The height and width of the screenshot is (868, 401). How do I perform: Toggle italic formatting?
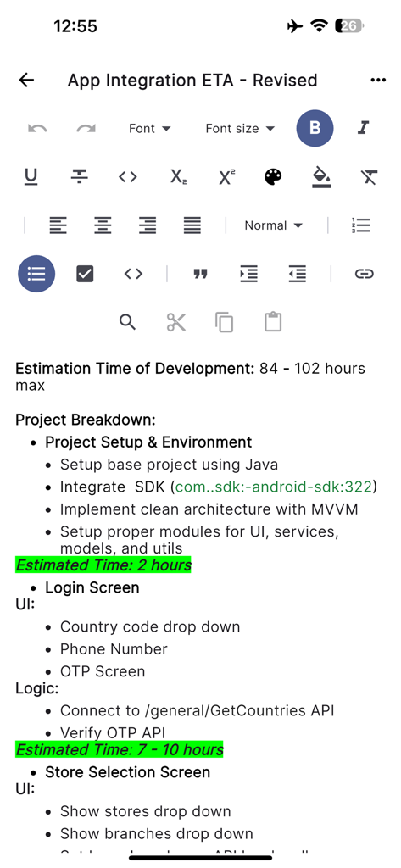(364, 129)
